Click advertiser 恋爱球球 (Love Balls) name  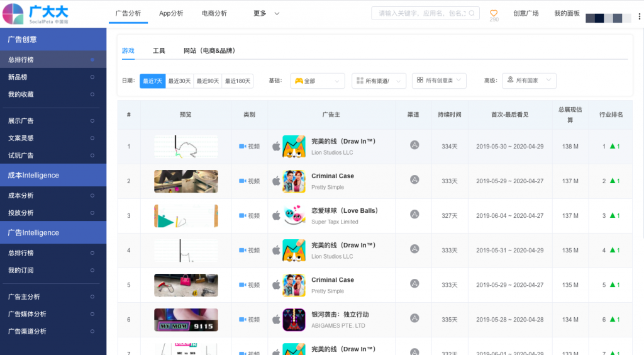pyautogui.click(x=345, y=210)
